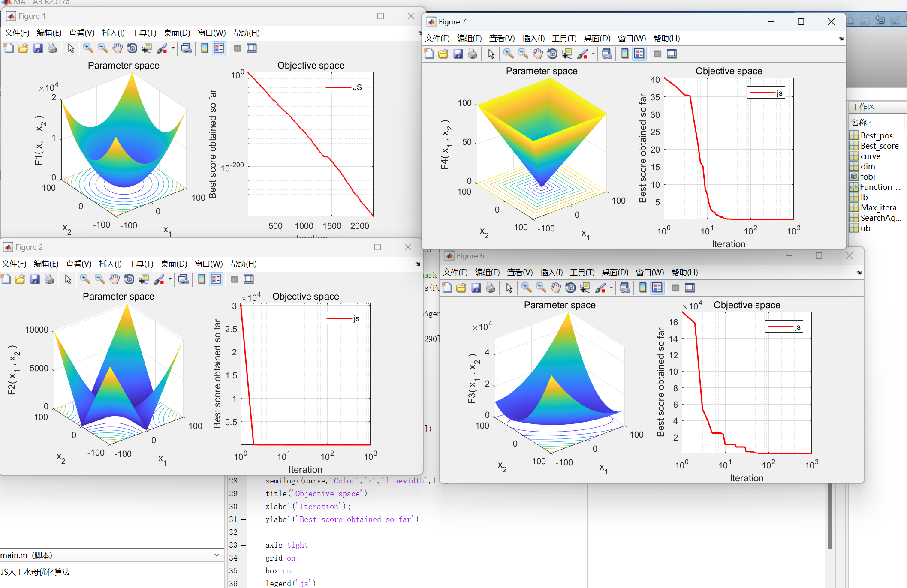The height and width of the screenshot is (588, 907).
Task: Click Data Cursor tool in Figure 6
Action: coord(585,288)
